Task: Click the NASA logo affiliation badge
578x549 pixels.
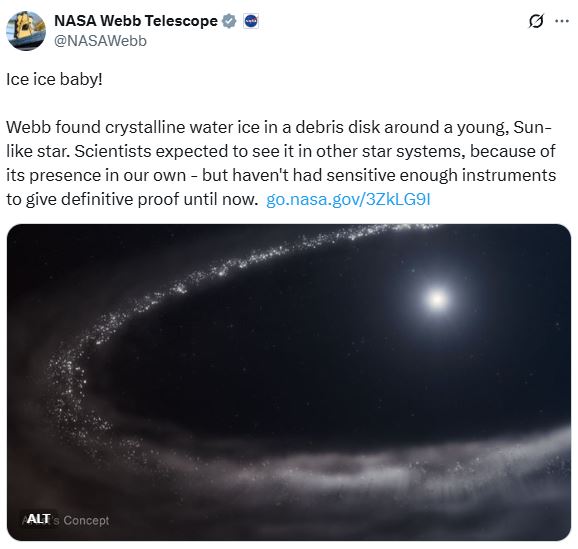Action: (251, 21)
